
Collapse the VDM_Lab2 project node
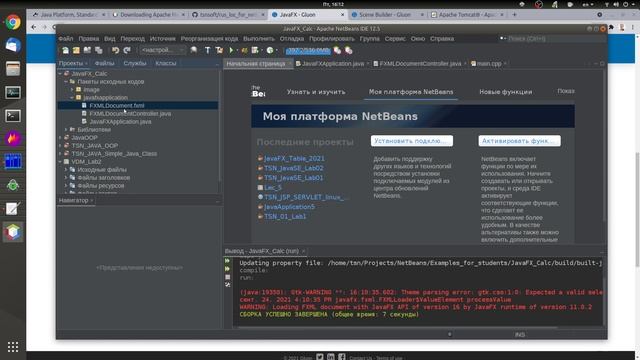(x=60, y=162)
